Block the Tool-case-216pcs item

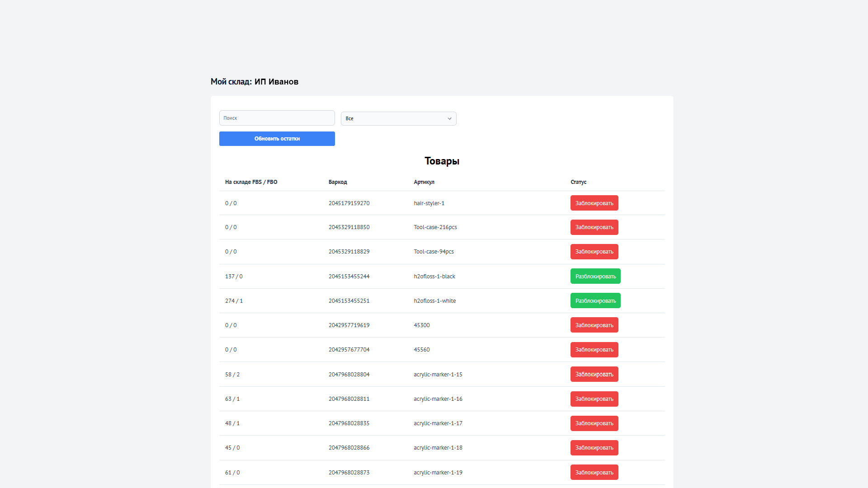pos(594,227)
